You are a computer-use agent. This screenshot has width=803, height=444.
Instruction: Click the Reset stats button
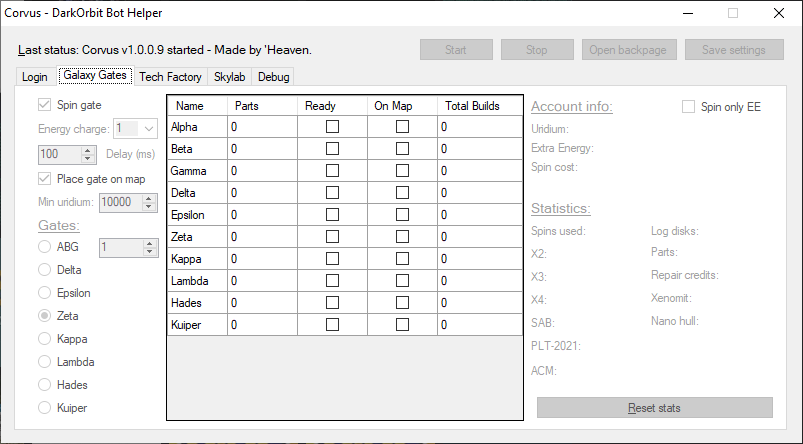click(654, 408)
